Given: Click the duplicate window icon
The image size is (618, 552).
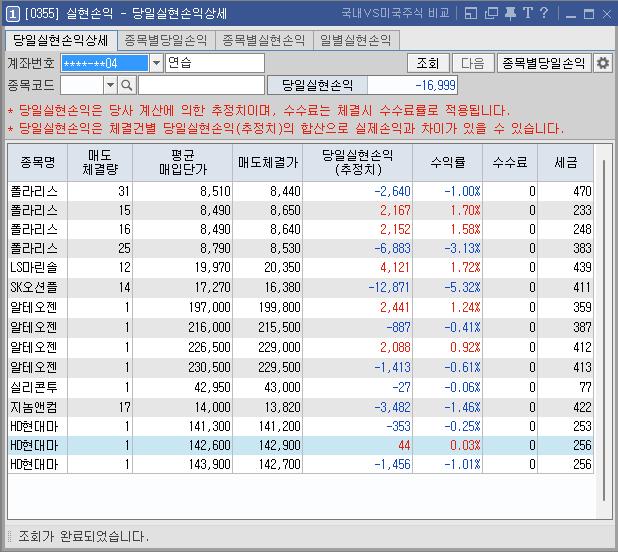Looking at the screenshot, I should tap(491, 13).
